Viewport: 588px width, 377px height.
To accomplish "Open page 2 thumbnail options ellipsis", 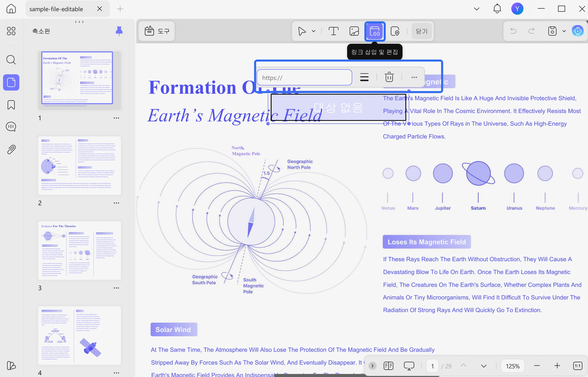I will tap(116, 203).
